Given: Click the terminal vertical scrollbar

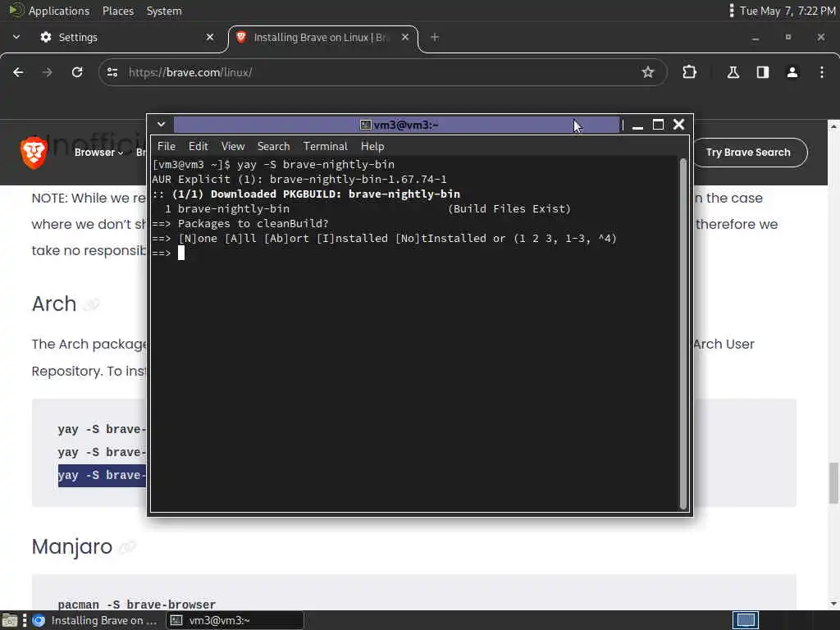Looking at the screenshot, I should (x=683, y=333).
